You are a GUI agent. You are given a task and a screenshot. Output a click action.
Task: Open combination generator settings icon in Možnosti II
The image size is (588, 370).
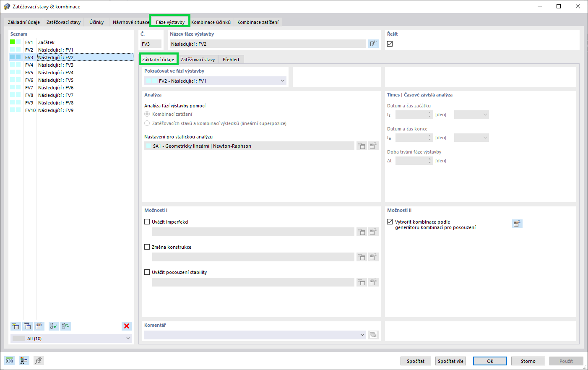pos(517,224)
